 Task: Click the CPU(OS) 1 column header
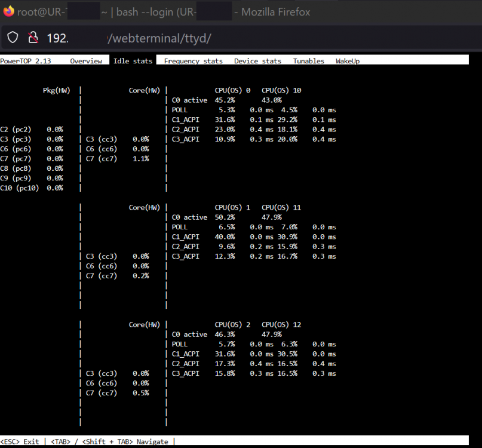(x=232, y=207)
